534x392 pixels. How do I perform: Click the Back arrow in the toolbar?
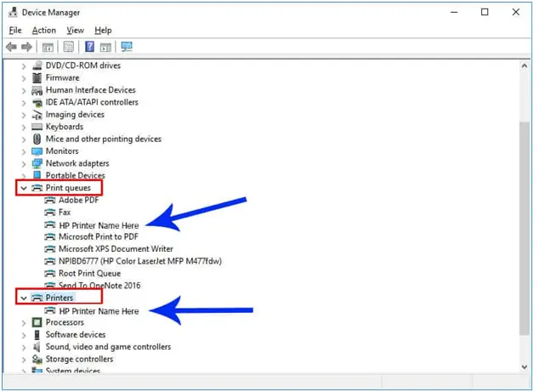pyautogui.click(x=11, y=47)
